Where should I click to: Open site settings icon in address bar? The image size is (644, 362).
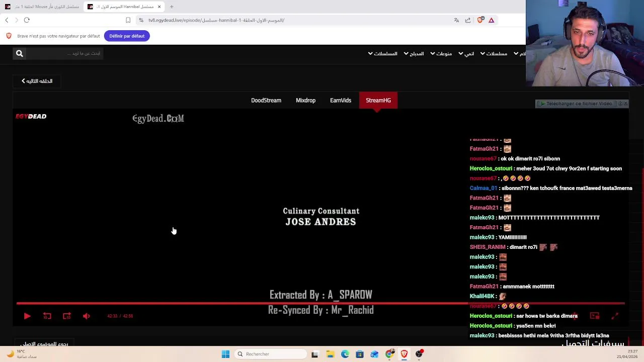[x=141, y=20]
